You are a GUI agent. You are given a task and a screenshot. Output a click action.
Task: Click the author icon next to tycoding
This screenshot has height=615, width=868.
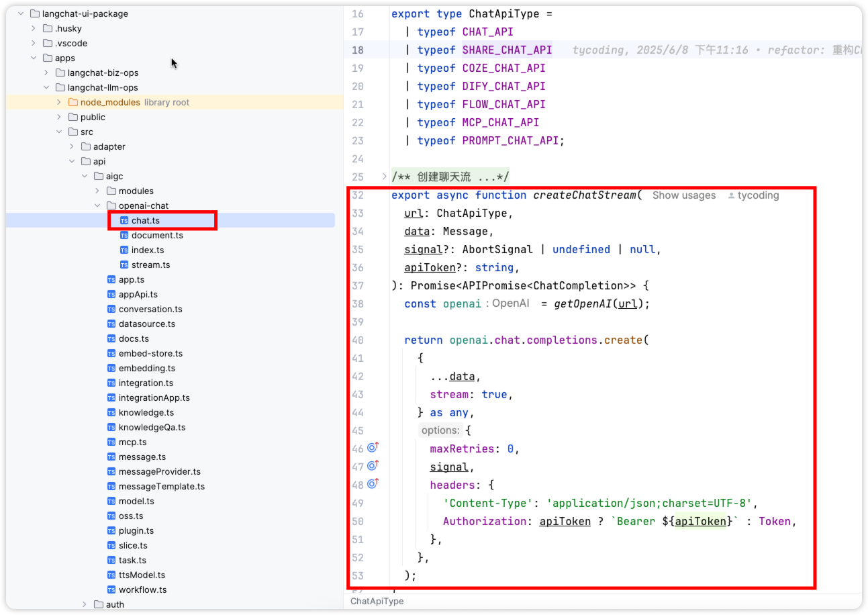(x=730, y=195)
